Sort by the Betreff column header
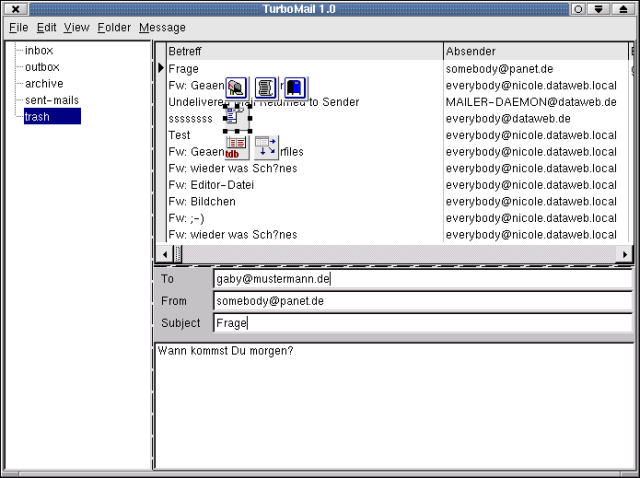The height and width of the screenshot is (478, 640). pos(305,51)
